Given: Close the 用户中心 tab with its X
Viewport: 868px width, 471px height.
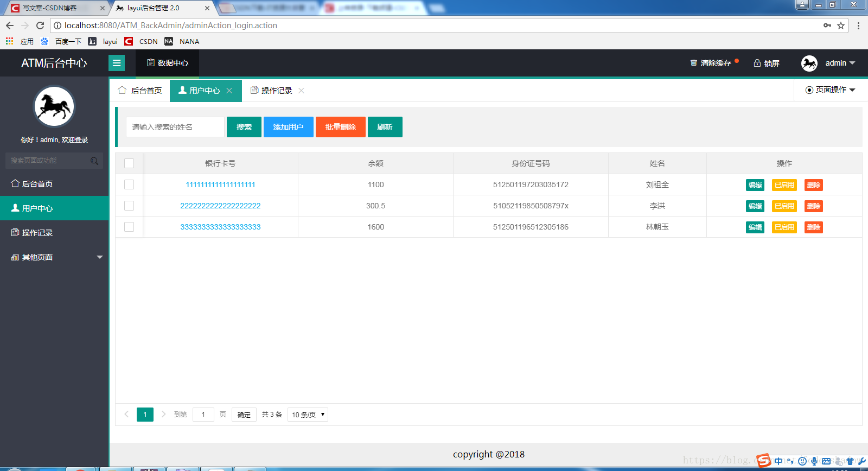Looking at the screenshot, I should click(x=229, y=91).
